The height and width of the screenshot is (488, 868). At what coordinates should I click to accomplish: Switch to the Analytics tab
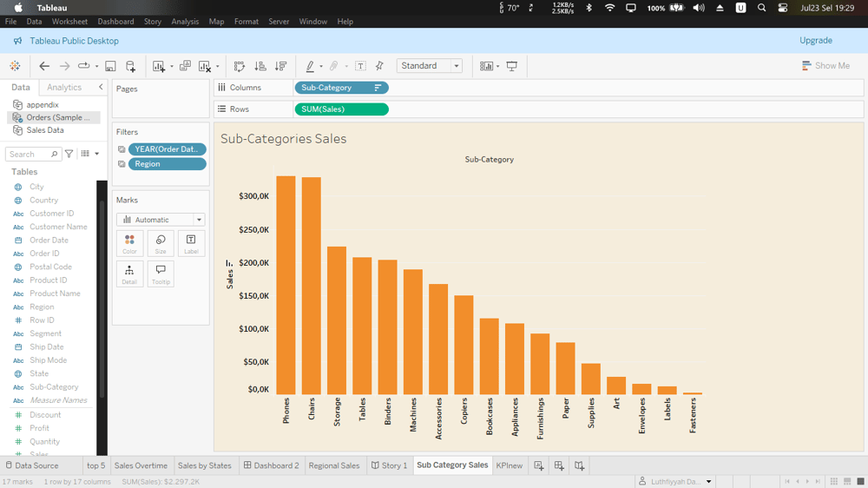pos(64,87)
